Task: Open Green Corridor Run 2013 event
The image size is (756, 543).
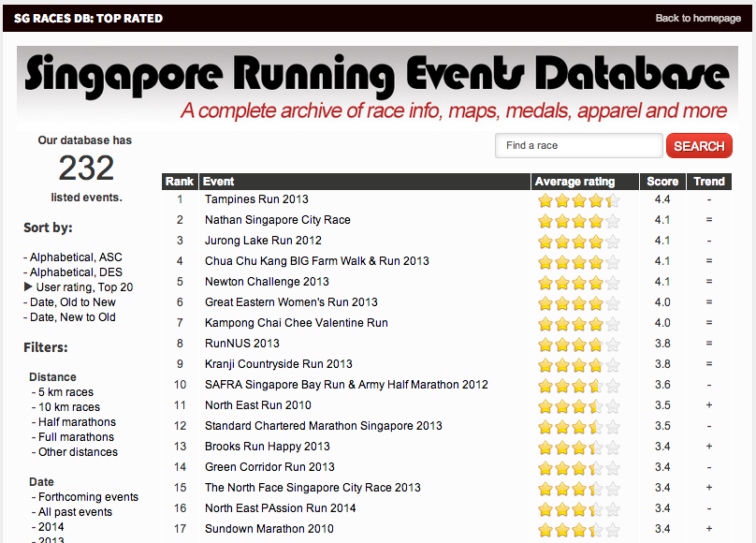Action: [x=269, y=467]
